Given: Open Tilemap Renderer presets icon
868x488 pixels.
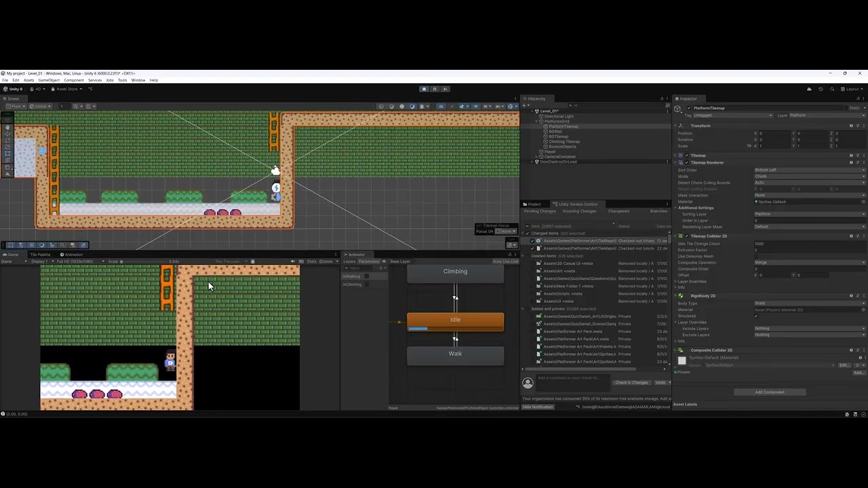Looking at the screenshot, I should [x=857, y=163].
